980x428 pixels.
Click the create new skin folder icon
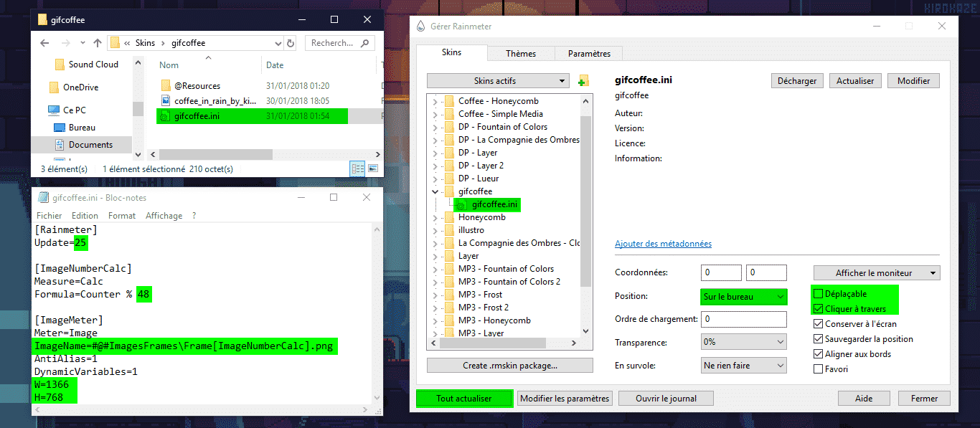point(583,81)
